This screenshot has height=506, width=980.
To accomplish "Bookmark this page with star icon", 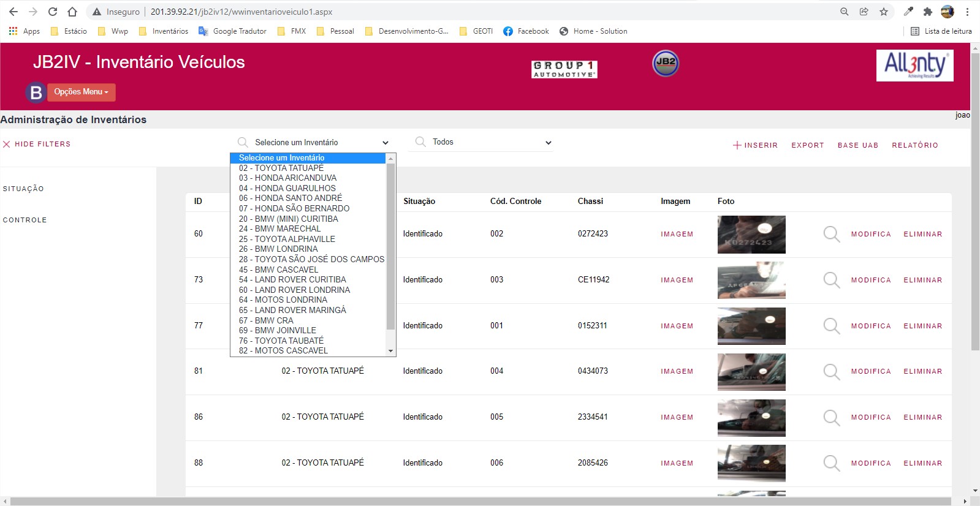I will coord(884,12).
